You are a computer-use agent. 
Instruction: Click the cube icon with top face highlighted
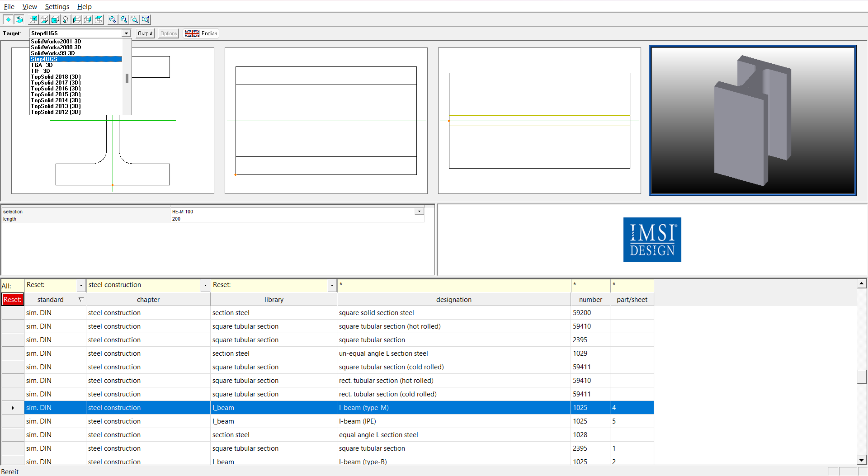[x=99, y=19]
